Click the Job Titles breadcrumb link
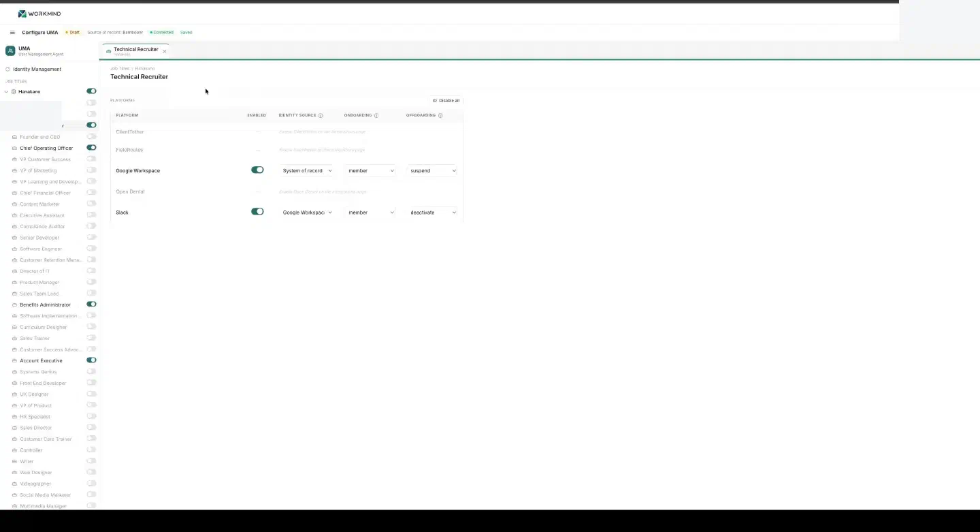This screenshot has width=980, height=532. coord(120,69)
